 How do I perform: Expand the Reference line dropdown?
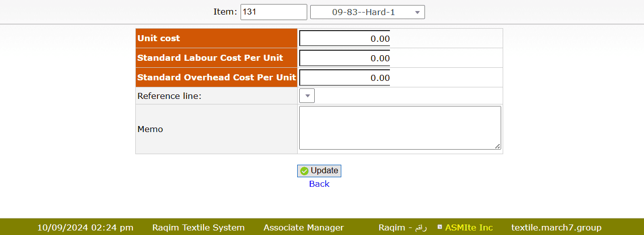pos(307,95)
